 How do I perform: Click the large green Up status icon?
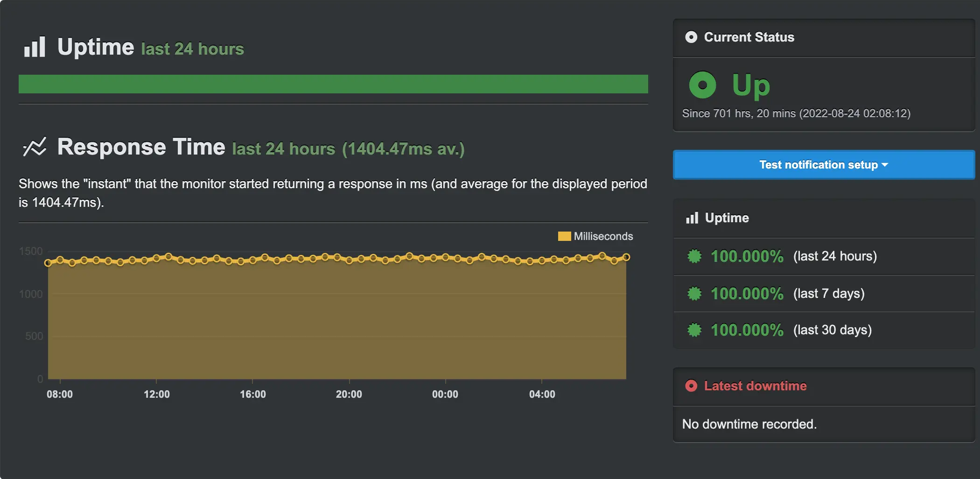coord(702,85)
